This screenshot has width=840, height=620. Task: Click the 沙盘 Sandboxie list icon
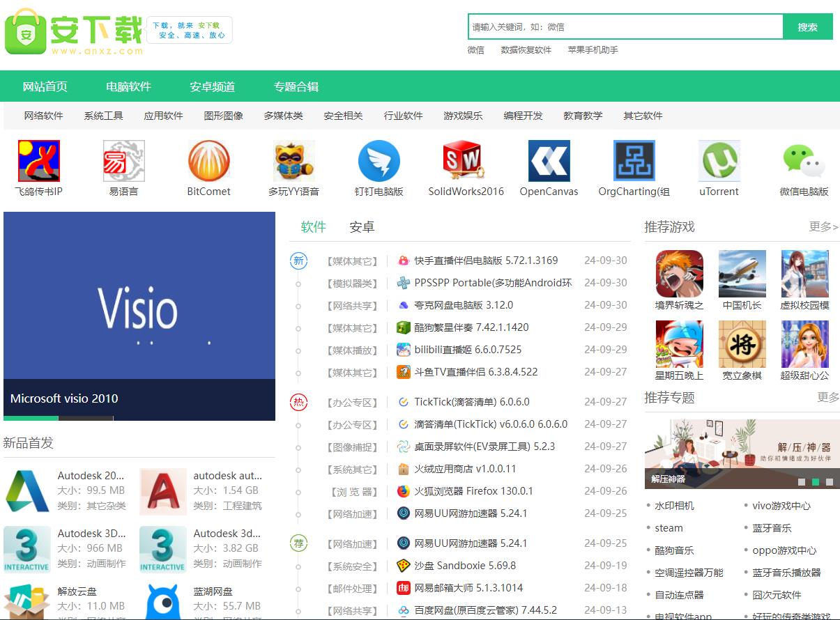(403, 566)
